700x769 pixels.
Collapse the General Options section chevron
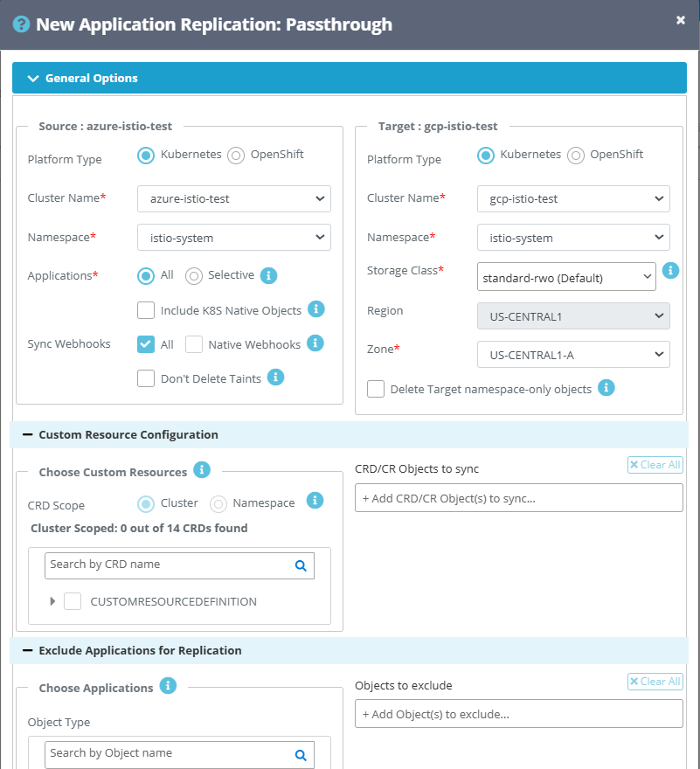(x=33, y=79)
